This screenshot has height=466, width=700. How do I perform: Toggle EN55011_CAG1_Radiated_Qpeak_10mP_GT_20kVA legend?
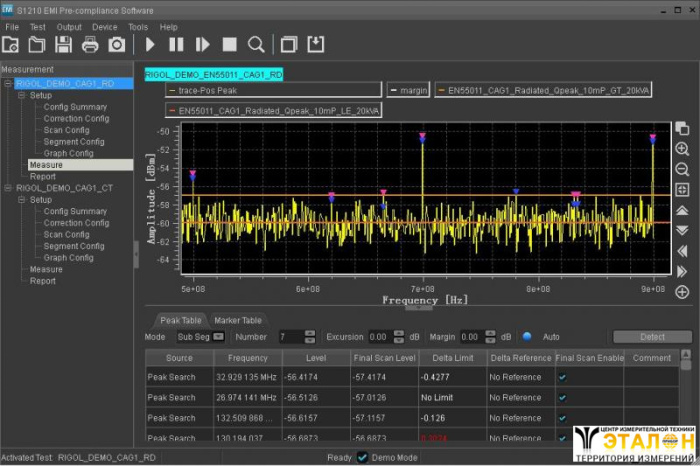coord(543,90)
